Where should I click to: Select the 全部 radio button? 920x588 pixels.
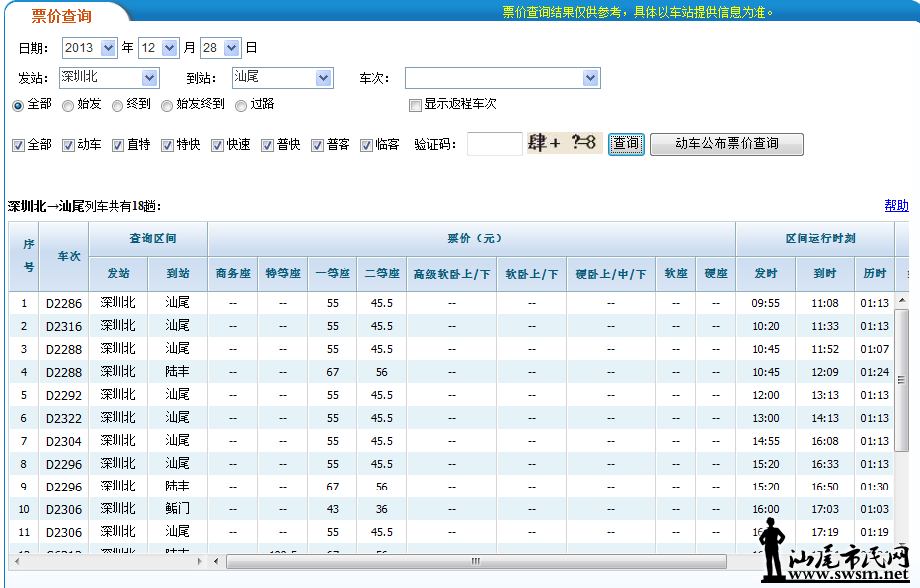[x=18, y=104]
